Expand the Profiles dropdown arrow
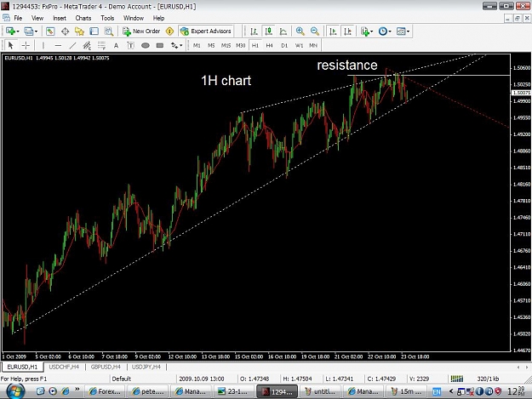The width and height of the screenshot is (532, 399). pyautogui.click(x=36, y=31)
